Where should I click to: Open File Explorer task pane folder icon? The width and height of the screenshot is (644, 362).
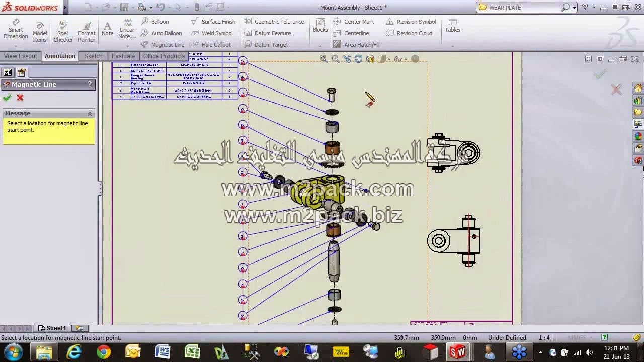(638, 112)
